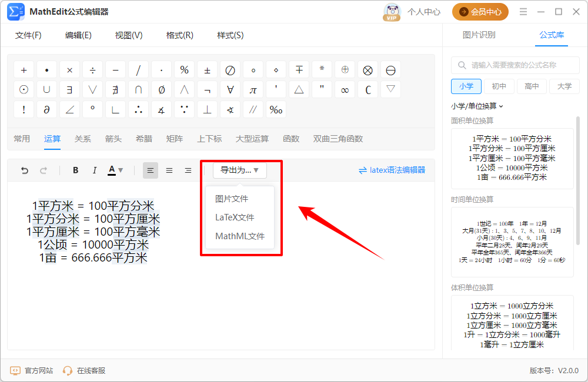Switch to the 上下标 symbol tab

pos(209,139)
